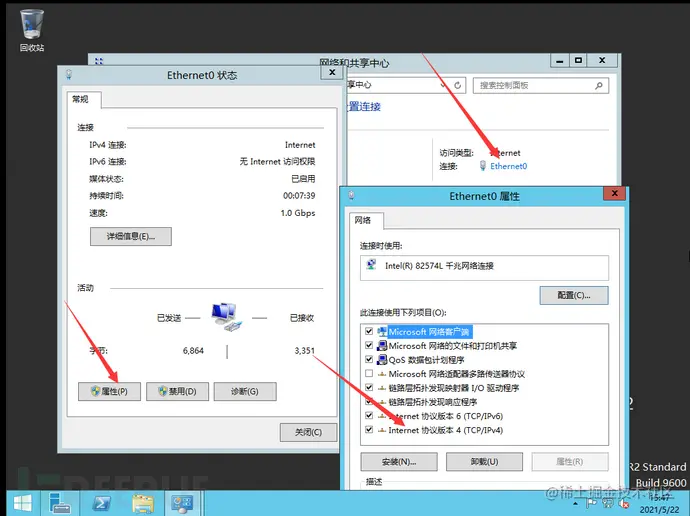
Task: Click the speed value 1.0 Gbps
Action: (x=298, y=213)
